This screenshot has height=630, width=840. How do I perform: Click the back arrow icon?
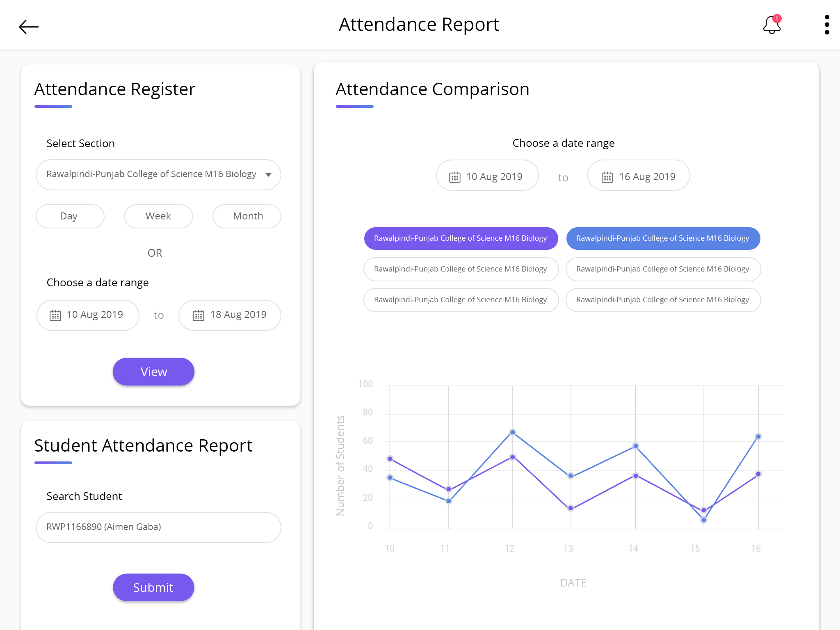29,27
